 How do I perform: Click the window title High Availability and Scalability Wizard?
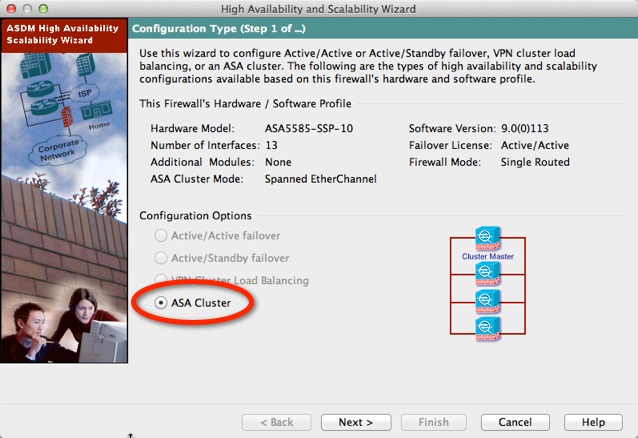319,9
